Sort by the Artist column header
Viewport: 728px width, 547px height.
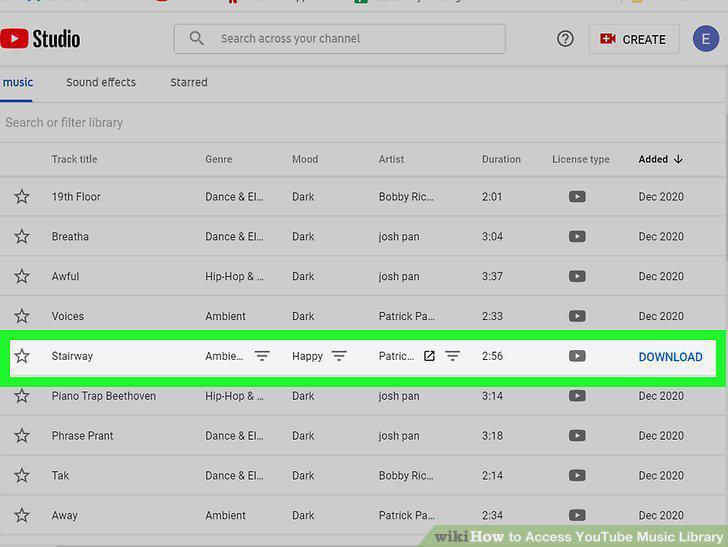tap(391, 159)
